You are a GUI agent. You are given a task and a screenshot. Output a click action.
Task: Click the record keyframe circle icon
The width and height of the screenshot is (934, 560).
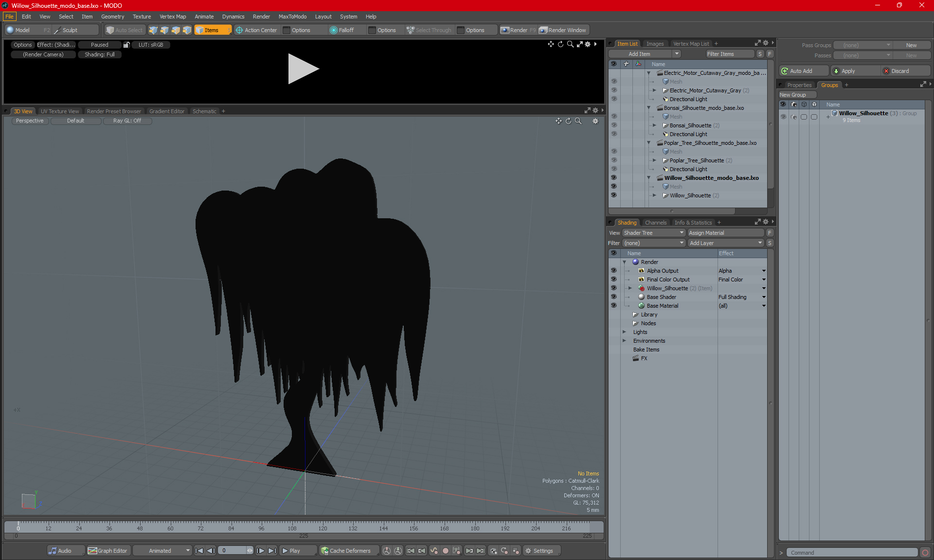click(445, 551)
